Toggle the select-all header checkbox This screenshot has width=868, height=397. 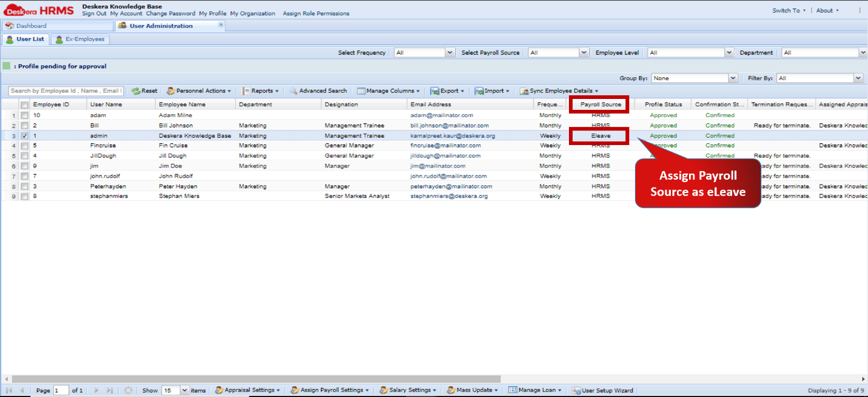pyautogui.click(x=25, y=105)
